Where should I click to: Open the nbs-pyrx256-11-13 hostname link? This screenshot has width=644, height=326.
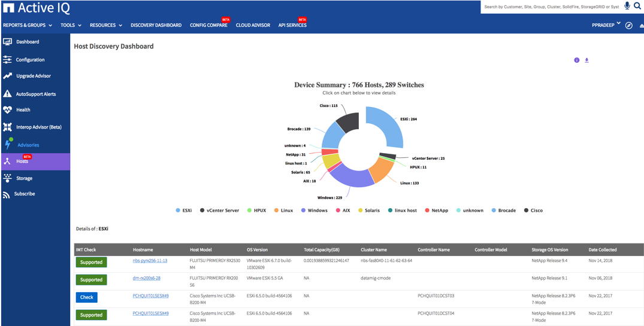150,261
